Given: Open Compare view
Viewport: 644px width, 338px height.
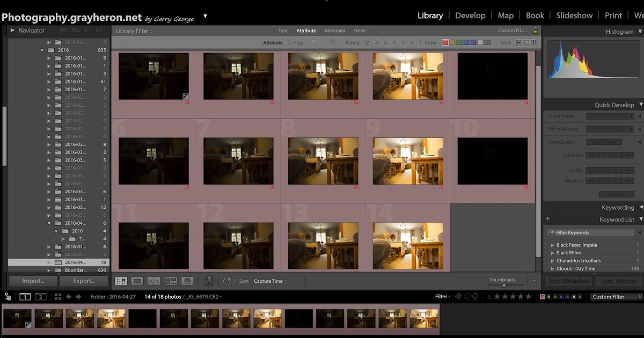Looking at the screenshot, I should tap(154, 281).
